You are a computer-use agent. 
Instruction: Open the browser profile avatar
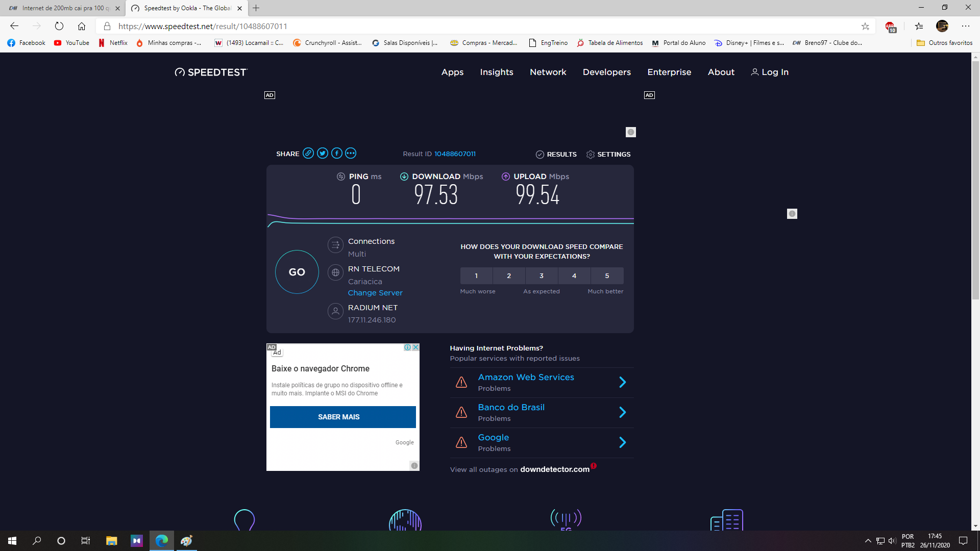pos(942,26)
